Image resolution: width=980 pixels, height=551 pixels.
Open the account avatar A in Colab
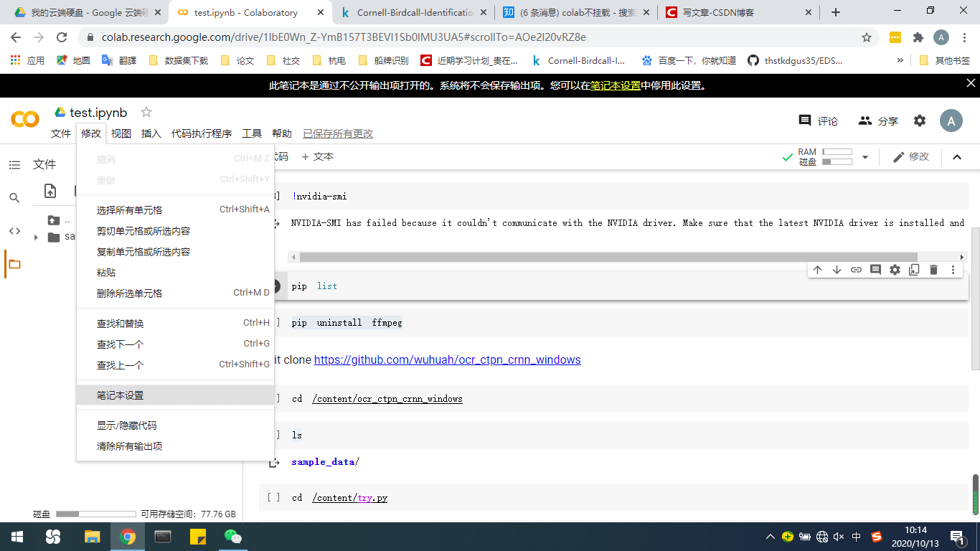pos(951,121)
